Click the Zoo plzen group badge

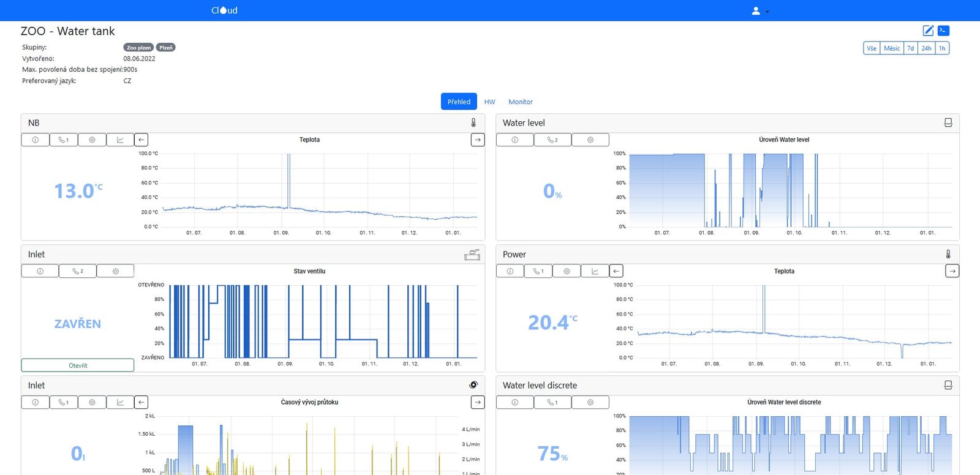pyautogui.click(x=138, y=48)
